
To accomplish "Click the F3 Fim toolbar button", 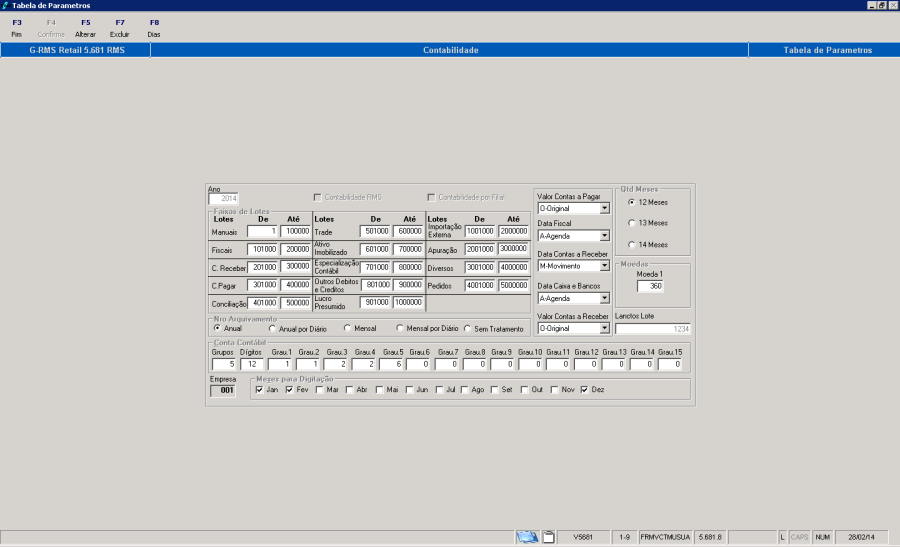I will tap(17, 28).
